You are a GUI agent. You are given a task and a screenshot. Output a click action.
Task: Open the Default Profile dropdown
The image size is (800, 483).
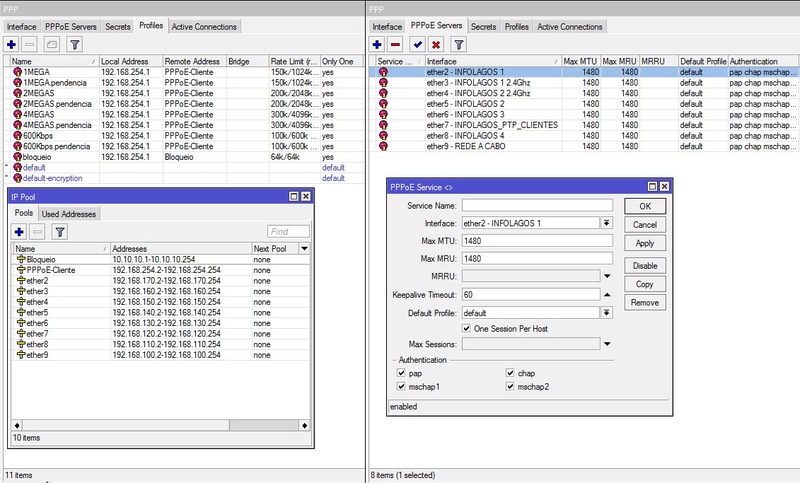pyautogui.click(x=606, y=312)
